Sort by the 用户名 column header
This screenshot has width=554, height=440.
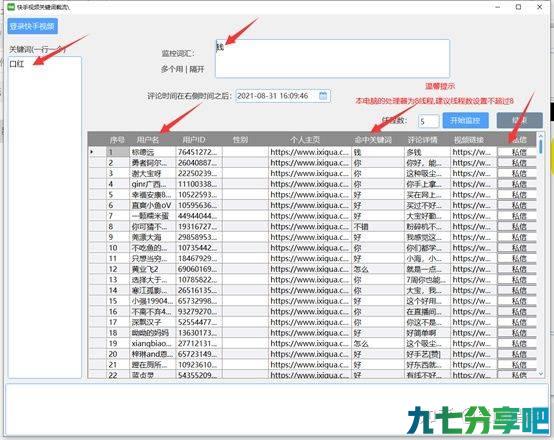[153, 140]
